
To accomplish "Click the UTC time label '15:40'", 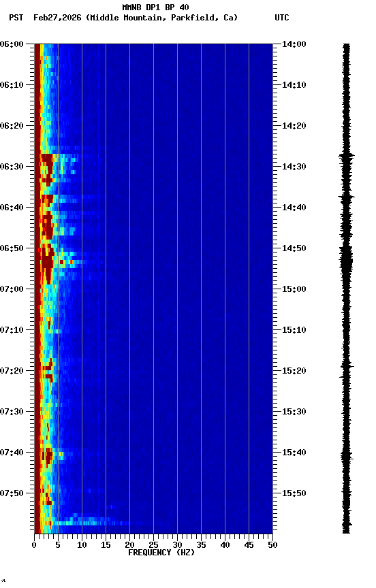I will point(294,453).
